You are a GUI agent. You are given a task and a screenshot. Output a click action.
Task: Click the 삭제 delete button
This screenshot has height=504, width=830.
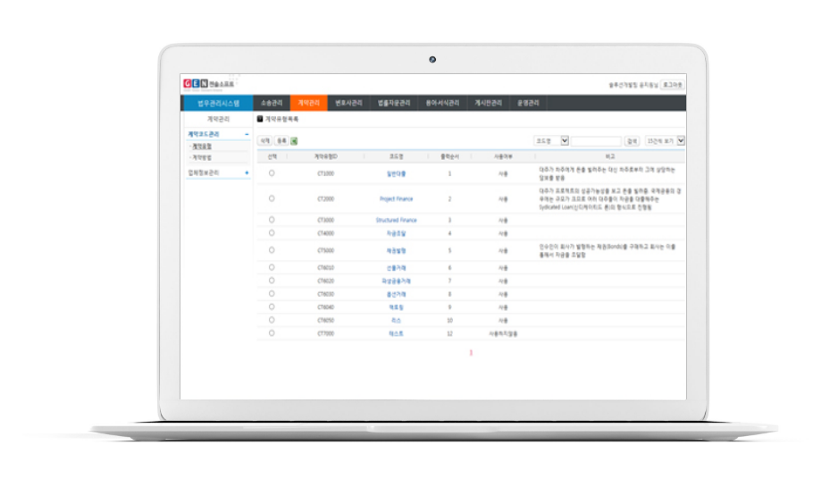[x=264, y=141]
